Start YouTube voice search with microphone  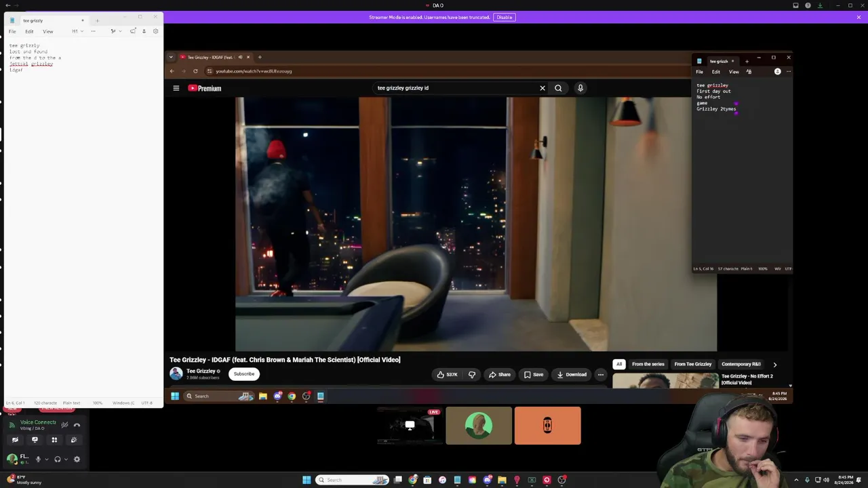pos(580,88)
